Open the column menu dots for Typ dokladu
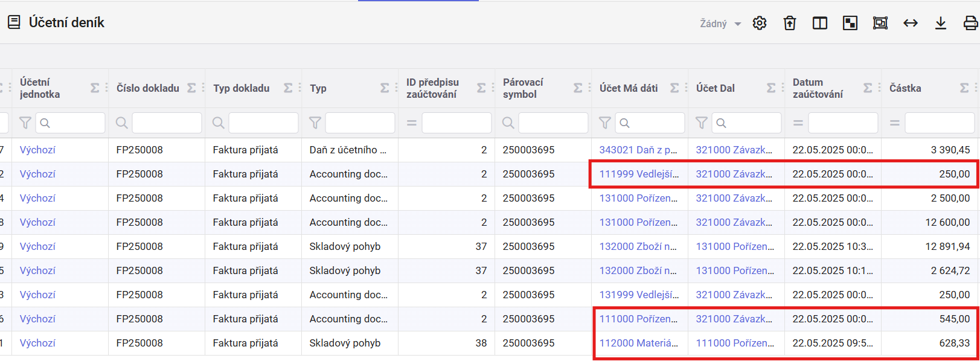Image resolution: width=980 pixels, height=361 pixels. [x=299, y=88]
